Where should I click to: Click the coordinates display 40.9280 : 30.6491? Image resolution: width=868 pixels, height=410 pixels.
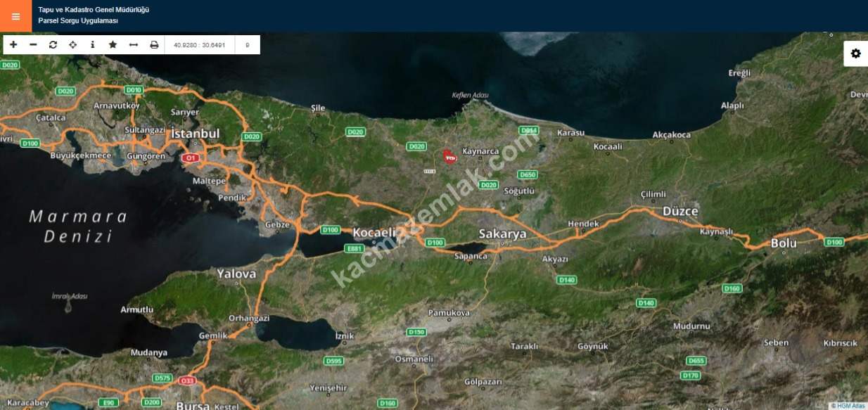pos(199,45)
